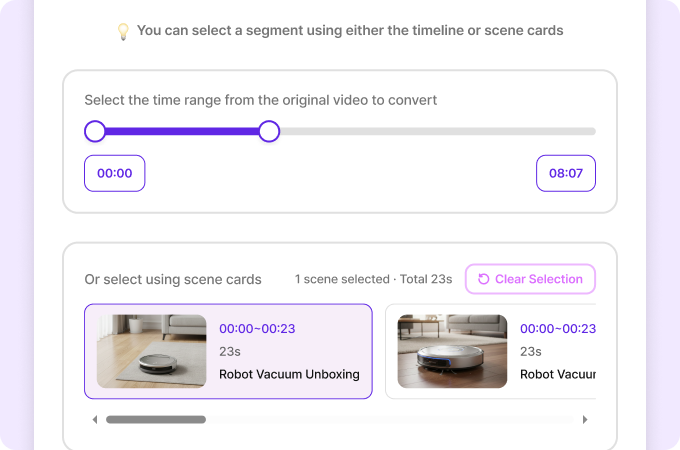
Task: Click the 00:00~00:23 time range on the selected card
Action: (x=257, y=328)
